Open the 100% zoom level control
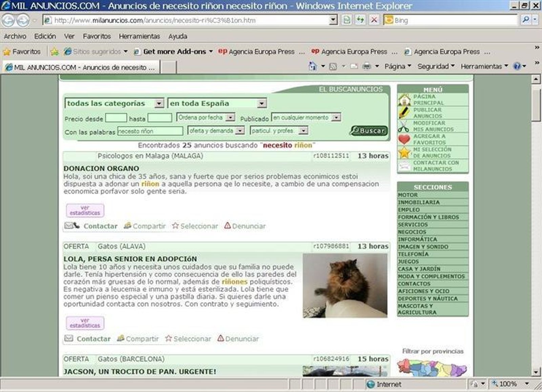The width and height of the screenshot is (542, 392). coord(510,384)
